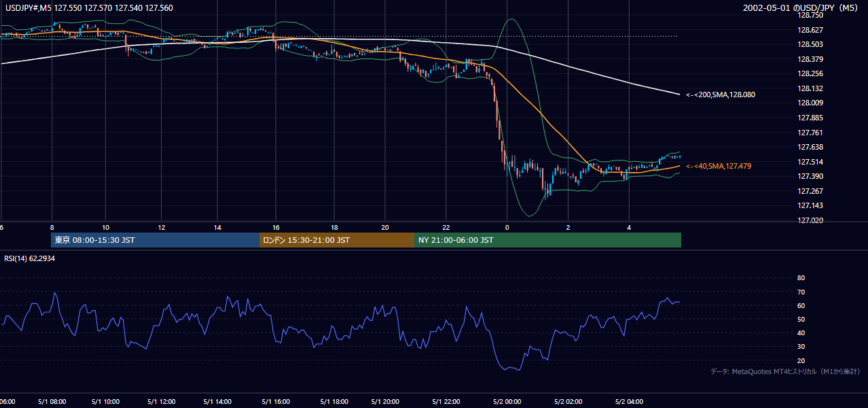Click RSI scale value 80
The image size is (868, 408).
coord(801,278)
